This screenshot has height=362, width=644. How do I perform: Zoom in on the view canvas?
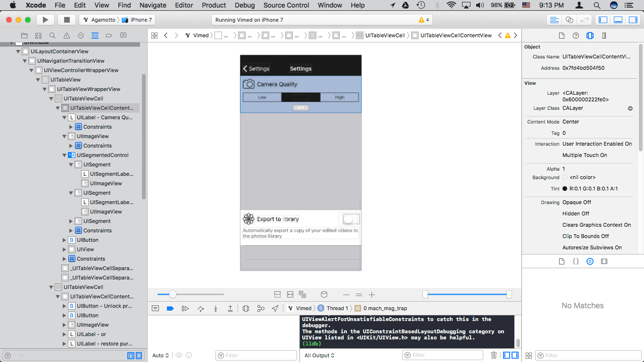point(372,295)
